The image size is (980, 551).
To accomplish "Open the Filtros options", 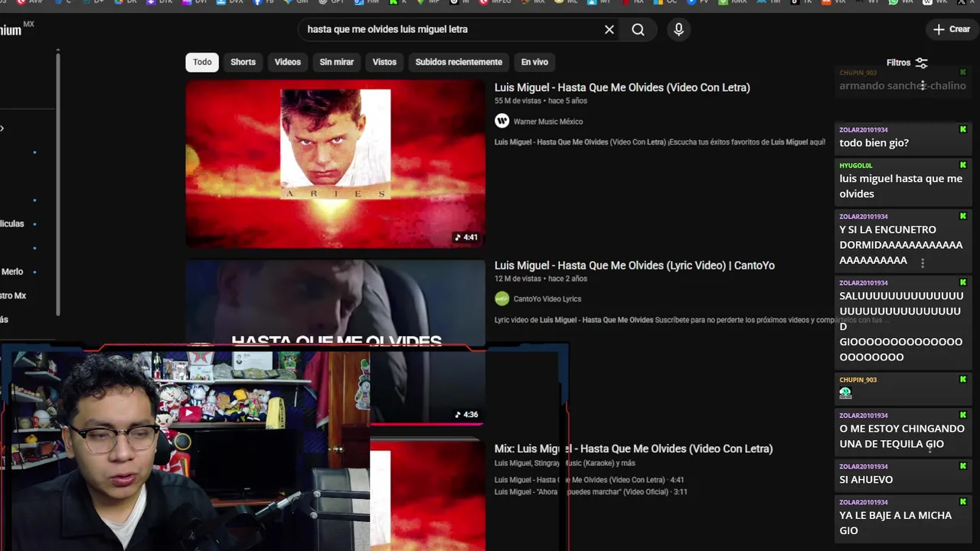I will 906,63.
